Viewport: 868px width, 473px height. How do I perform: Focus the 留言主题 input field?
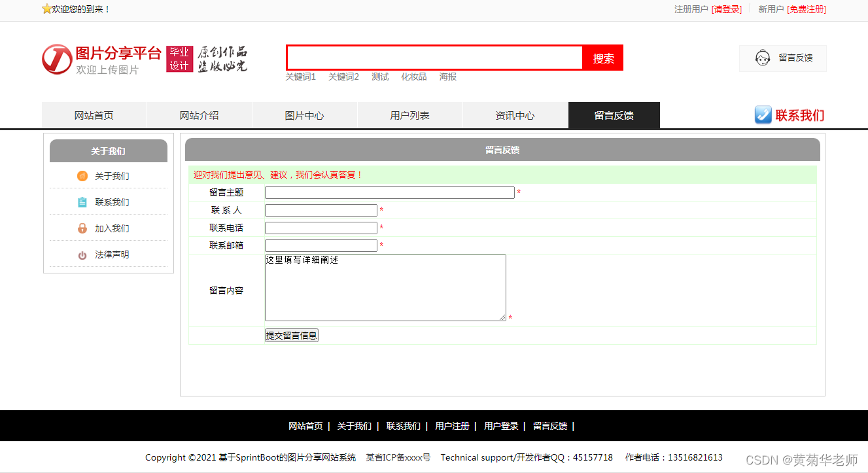pos(390,192)
